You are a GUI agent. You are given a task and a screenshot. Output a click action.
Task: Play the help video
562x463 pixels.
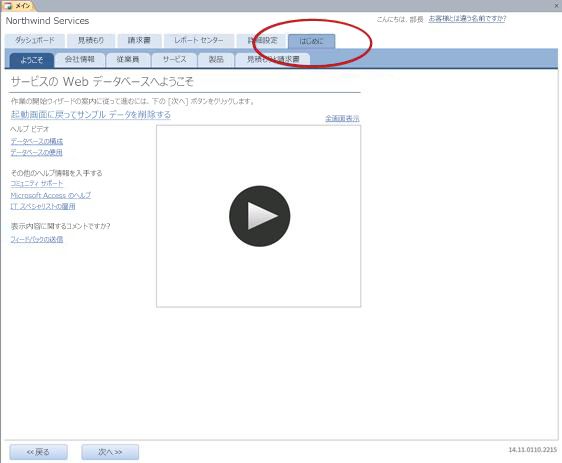[259, 216]
